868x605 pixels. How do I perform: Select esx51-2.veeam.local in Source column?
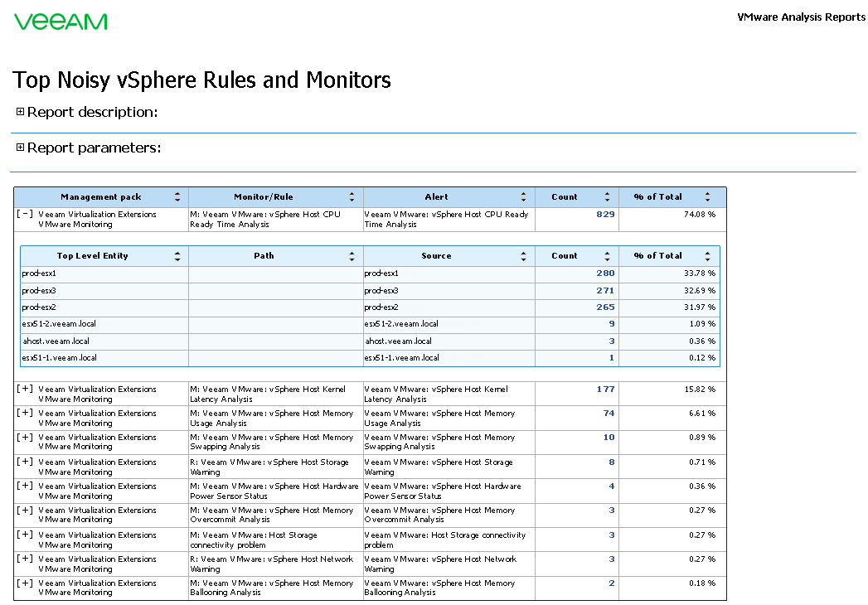pos(401,324)
